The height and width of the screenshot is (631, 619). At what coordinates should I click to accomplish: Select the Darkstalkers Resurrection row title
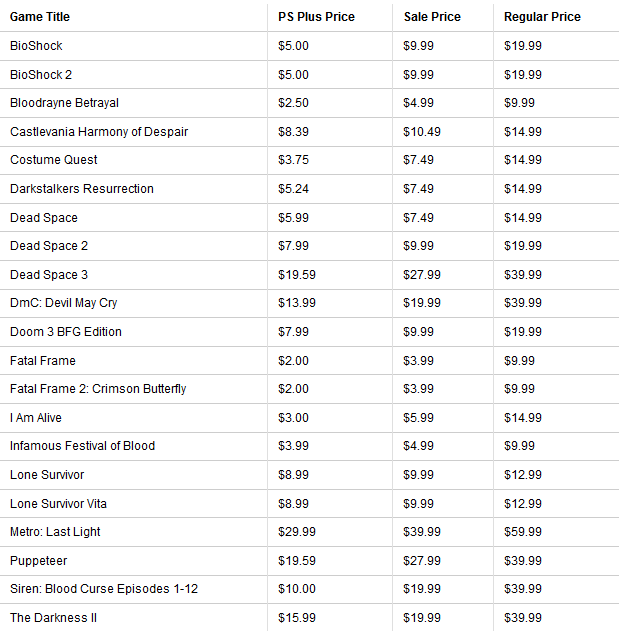pos(82,189)
